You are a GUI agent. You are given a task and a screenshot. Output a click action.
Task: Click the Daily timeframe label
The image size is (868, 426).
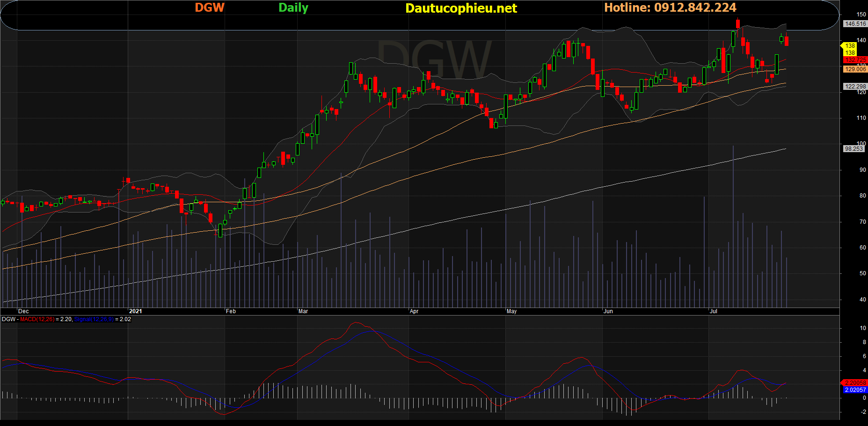(293, 7)
